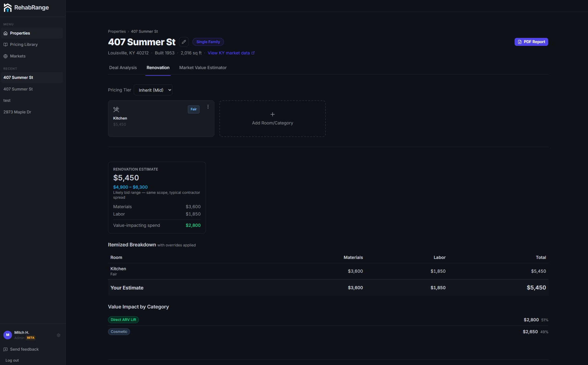Viewport: 588px width, 365px height.
Task: Click the Renovation Estimate $5,450 figure
Action: [x=126, y=178]
